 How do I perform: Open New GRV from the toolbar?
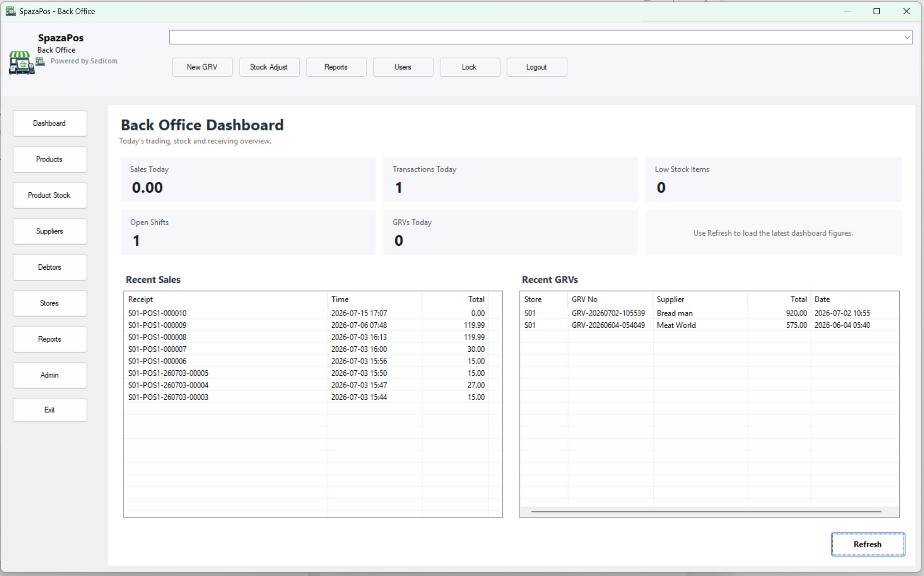coord(202,67)
